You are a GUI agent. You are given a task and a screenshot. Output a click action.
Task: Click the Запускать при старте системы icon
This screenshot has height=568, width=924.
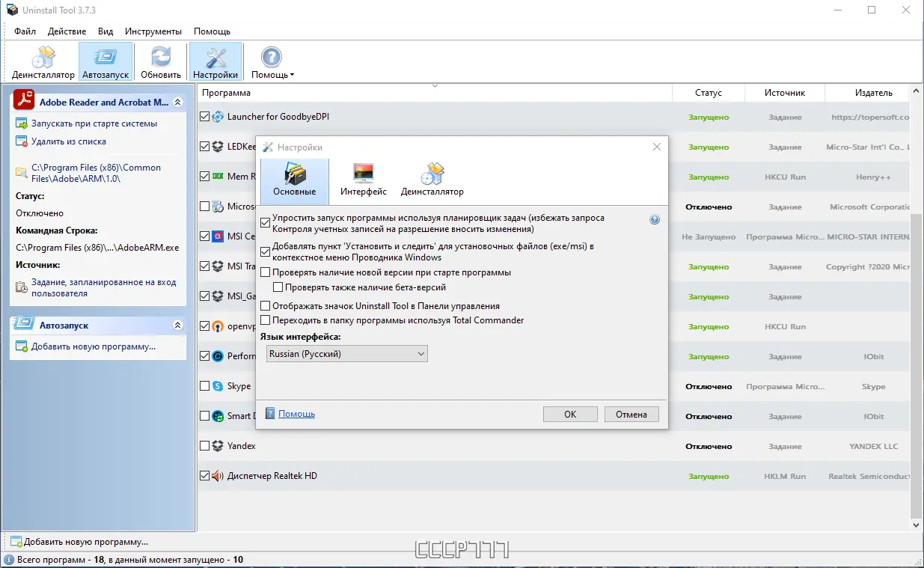(x=22, y=123)
